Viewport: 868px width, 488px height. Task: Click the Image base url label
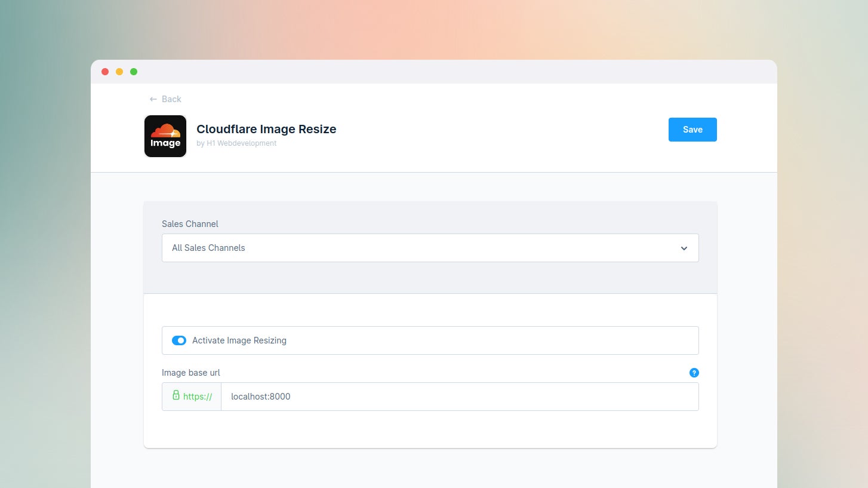191,373
